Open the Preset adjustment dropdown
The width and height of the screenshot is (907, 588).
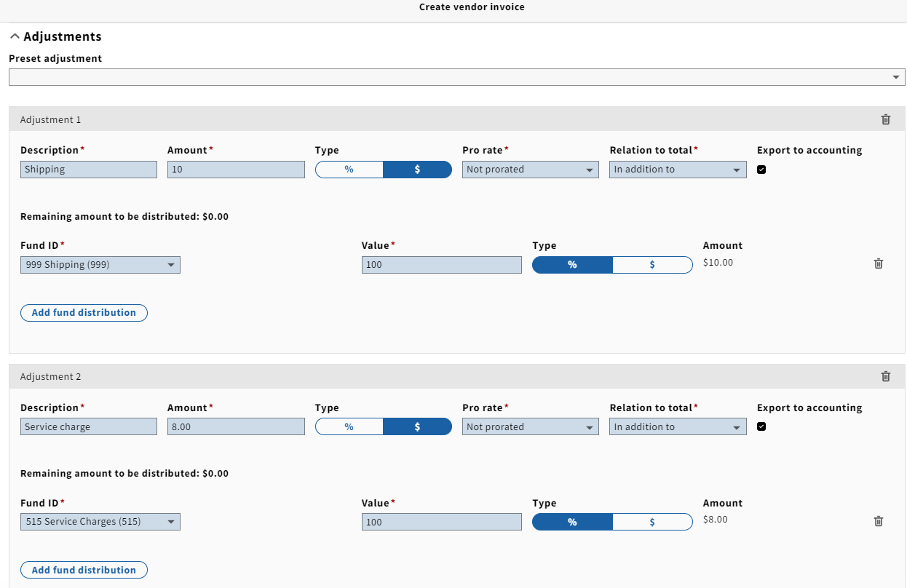(x=457, y=77)
